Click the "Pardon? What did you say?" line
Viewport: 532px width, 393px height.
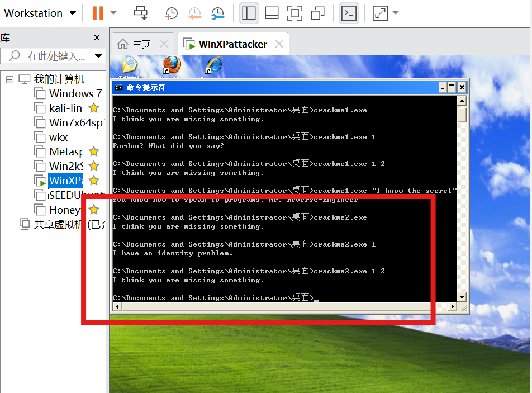[x=168, y=146]
